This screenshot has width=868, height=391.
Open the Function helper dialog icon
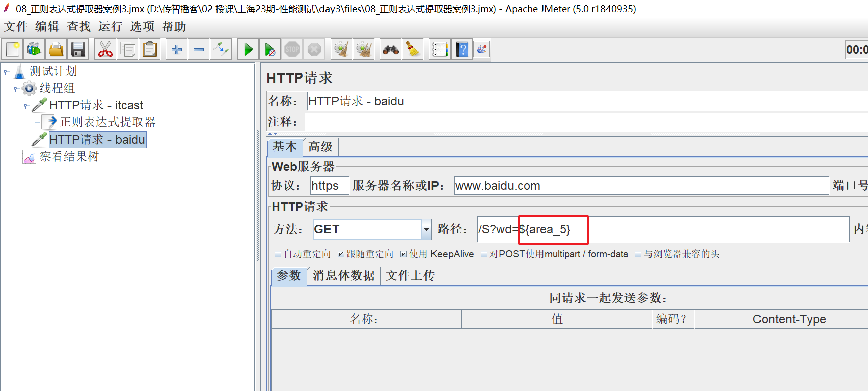[440, 49]
